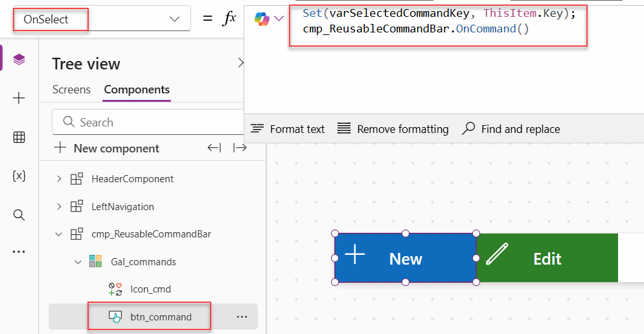Viewport: 644px width, 334px height.
Task: Select HeaderComponent in the tree
Action: (132, 179)
